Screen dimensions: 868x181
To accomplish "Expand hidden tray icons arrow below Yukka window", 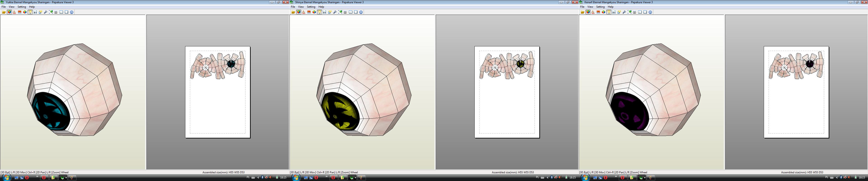I will coord(258,178).
